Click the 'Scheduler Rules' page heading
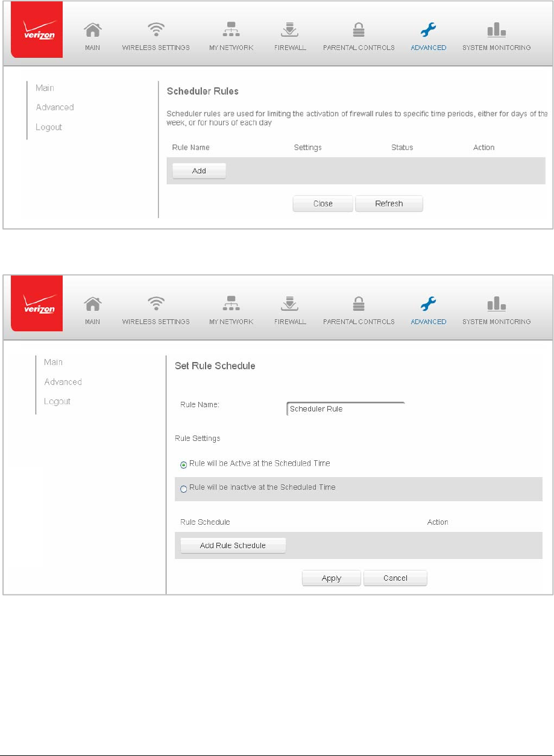554x756 pixels. click(x=202, y=92)
